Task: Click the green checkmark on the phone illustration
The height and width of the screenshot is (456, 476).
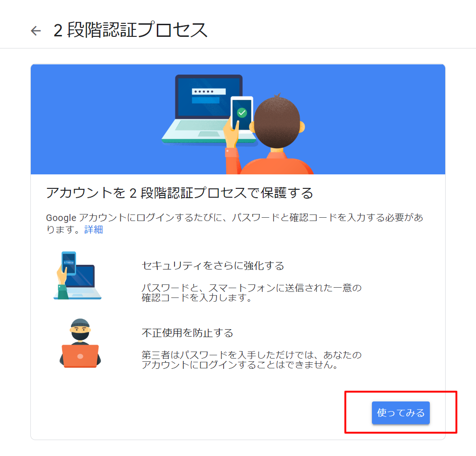Action: pos(242,113)
